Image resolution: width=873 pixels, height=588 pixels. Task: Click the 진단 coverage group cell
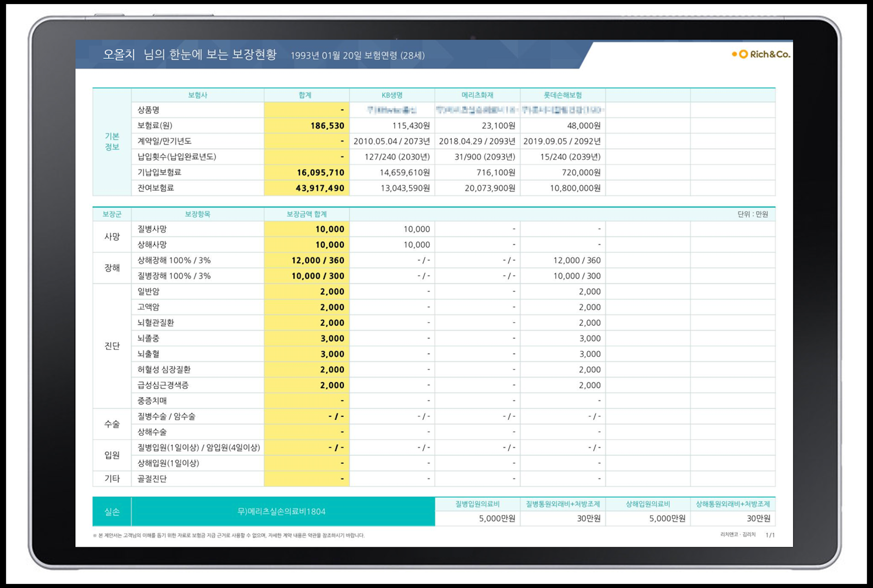click(x=112, y=346)
